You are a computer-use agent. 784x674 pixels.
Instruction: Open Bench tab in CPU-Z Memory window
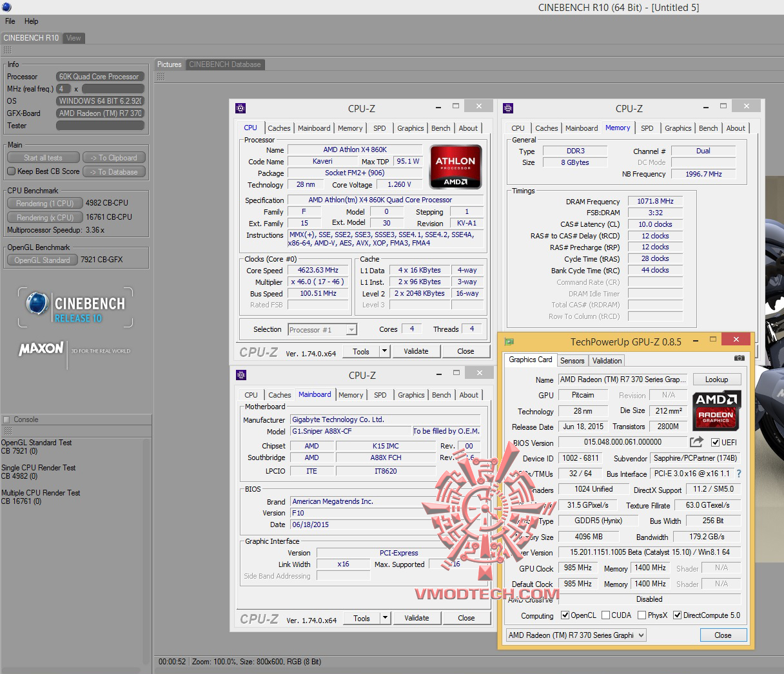coord(708,128)
